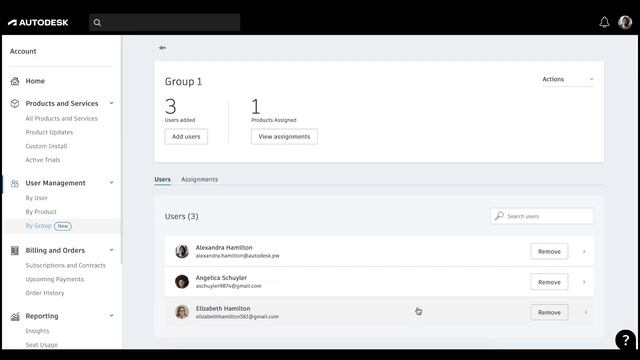This screenshot has width=640, height=360.
Task: Click the top search bar field
Action: coord(164,22)
